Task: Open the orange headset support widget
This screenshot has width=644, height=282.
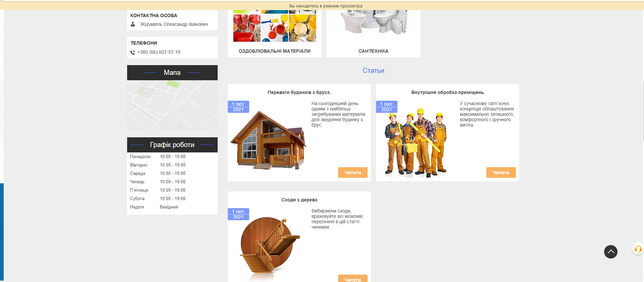Action: 638,249
